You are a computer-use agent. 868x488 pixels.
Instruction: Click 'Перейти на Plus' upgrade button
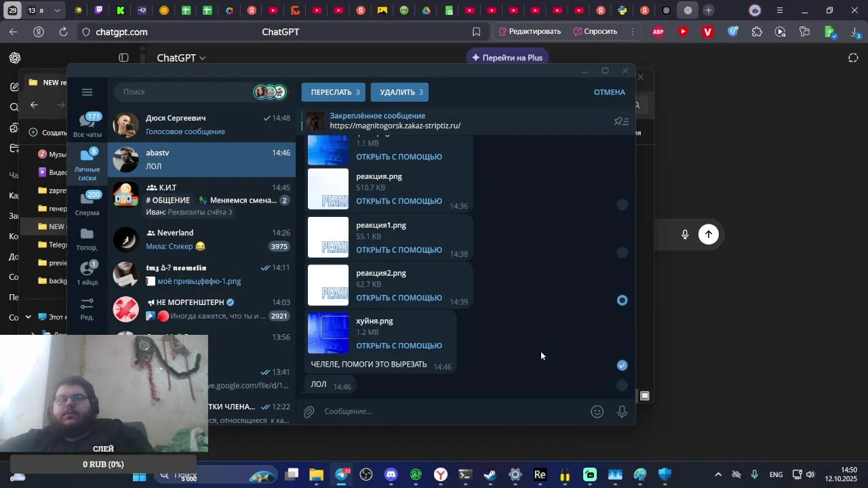(x=507, y=58)
